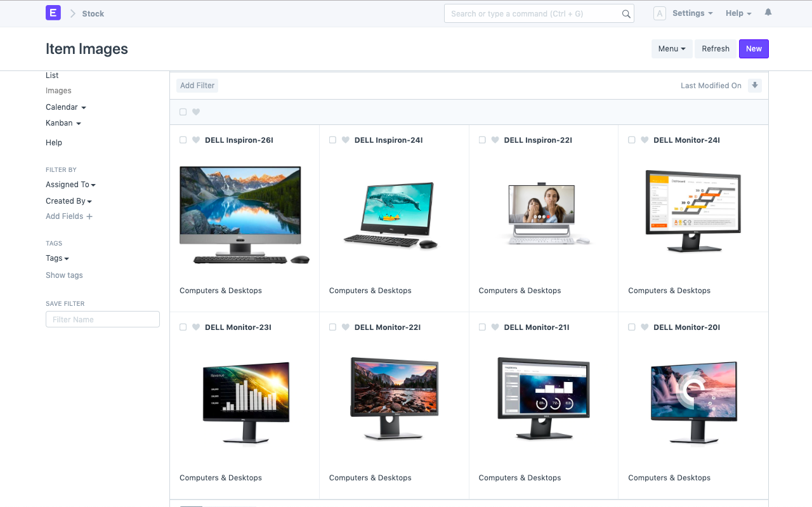Click the ERPNext home logo icon

pyautogui.click(x=53, y=13)
